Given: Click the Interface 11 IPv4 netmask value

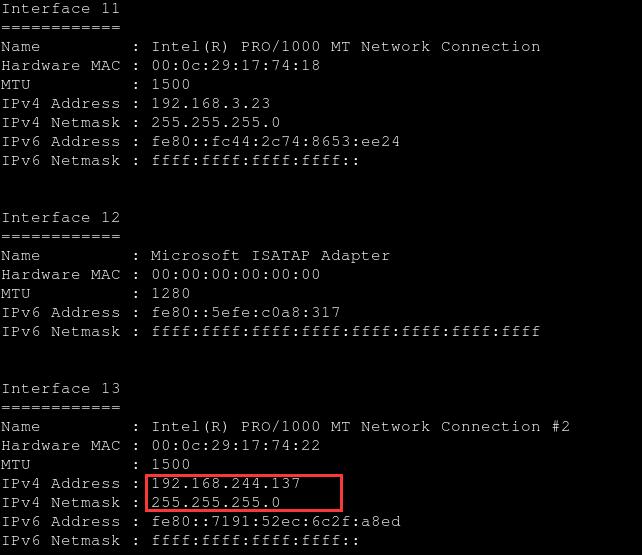Looking at the screenshot, I should pyautogui.click(x=216, y=122).
